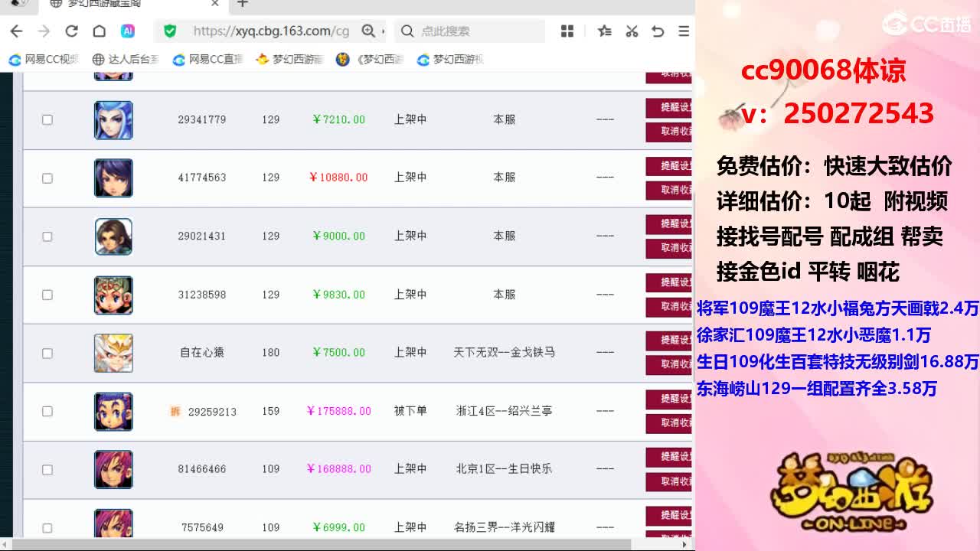The width and height of the screenshot is (980, 551).
Task: Open a new tab with plus button
Action: 243,4
